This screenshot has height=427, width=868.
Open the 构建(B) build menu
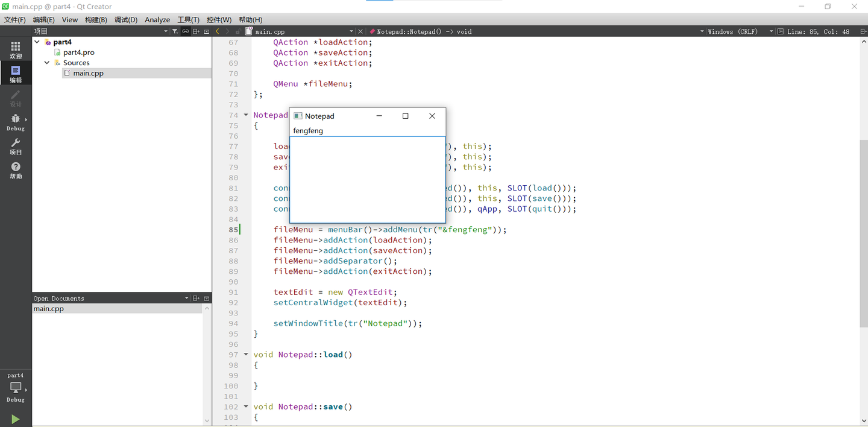(96, 20)
